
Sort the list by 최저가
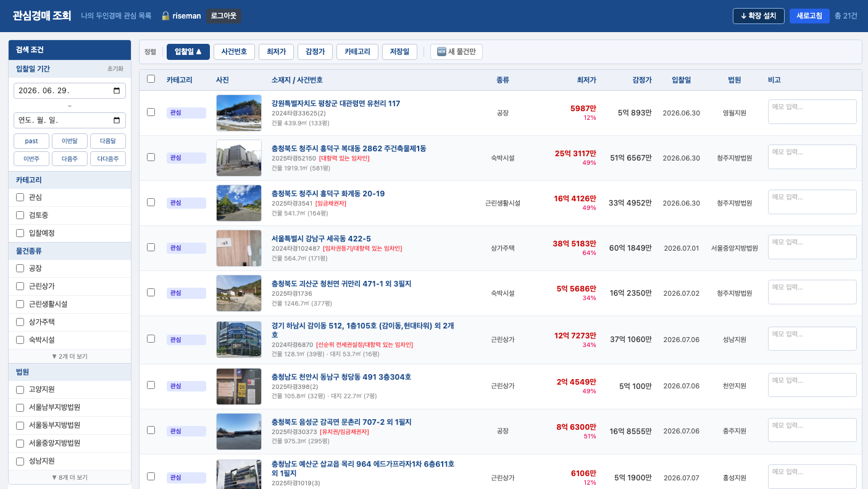277,52
